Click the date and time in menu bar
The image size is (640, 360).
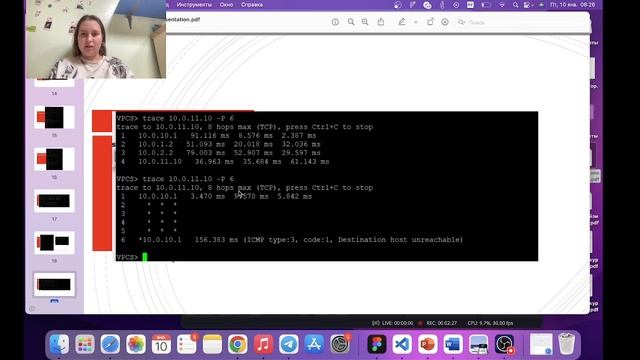pos(573,5)
